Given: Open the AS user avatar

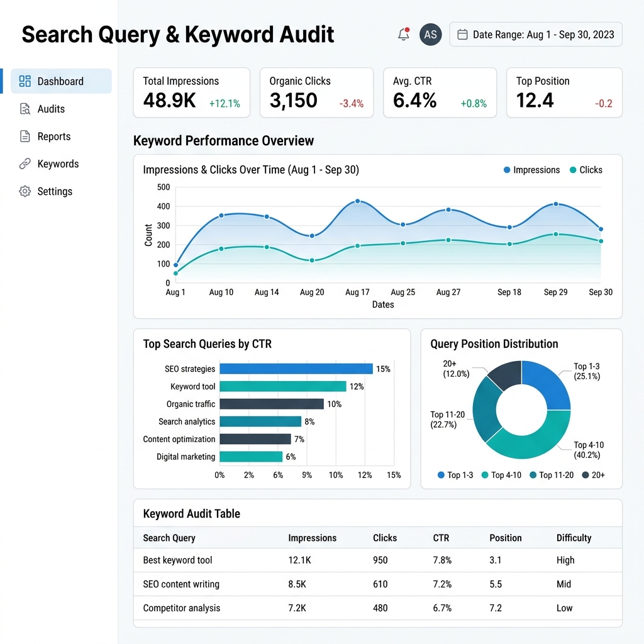Looking at the screenshot, I should [x=430, y=35].
